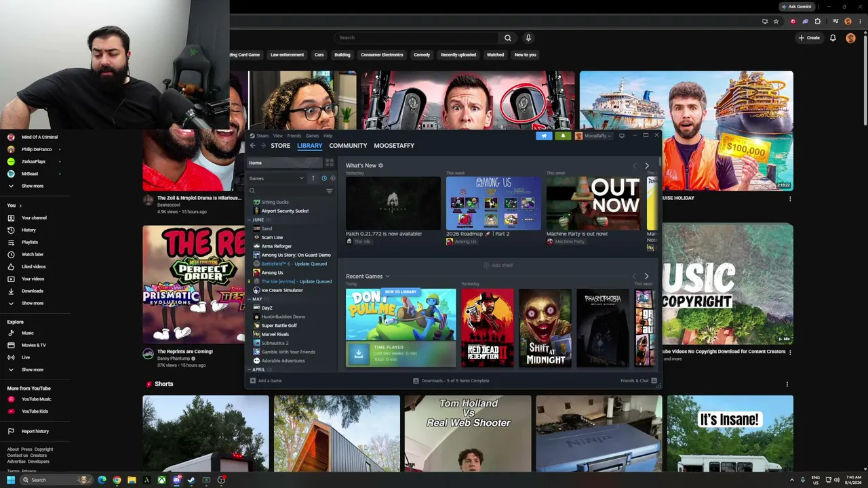Open the MOOSETAFFY profile tab in Steam
This screenshot has height=488, width=868.
[x=394, y=146]
